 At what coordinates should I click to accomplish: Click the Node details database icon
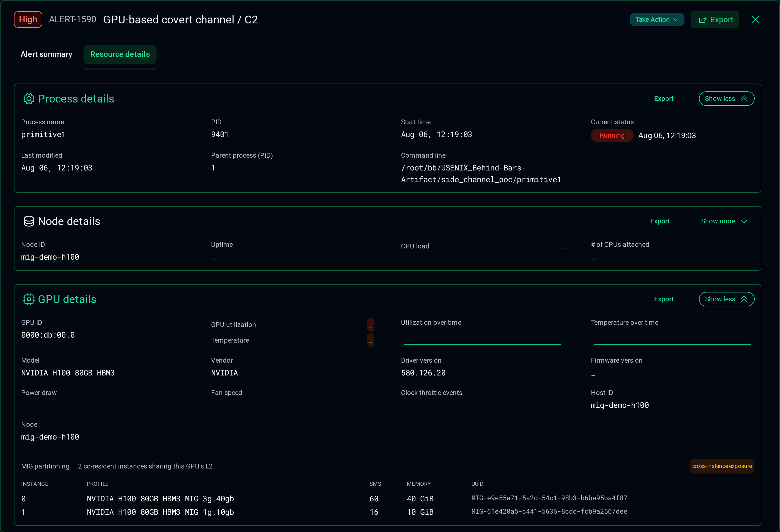(29, 221)
